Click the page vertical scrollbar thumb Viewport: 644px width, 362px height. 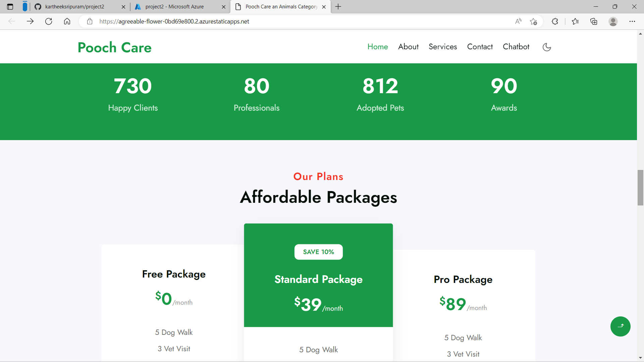coord(640,188)
